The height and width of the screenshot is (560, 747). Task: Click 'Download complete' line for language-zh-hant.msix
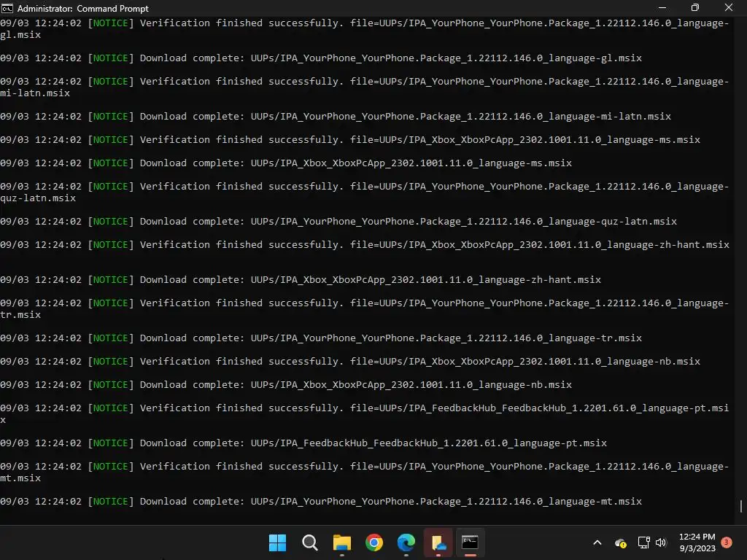[x=301, y=280]
